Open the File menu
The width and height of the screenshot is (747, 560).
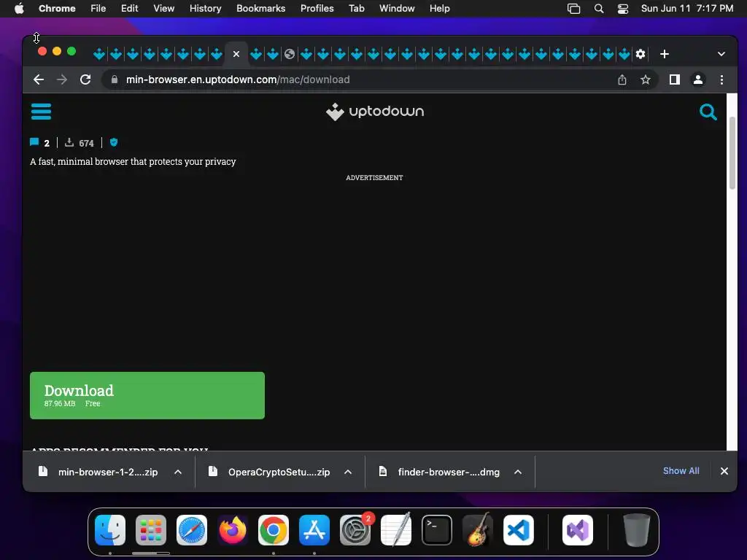click(98, 9)
